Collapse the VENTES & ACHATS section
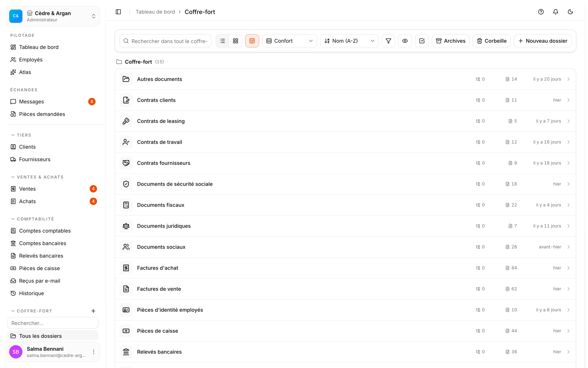 click(37, 177)
